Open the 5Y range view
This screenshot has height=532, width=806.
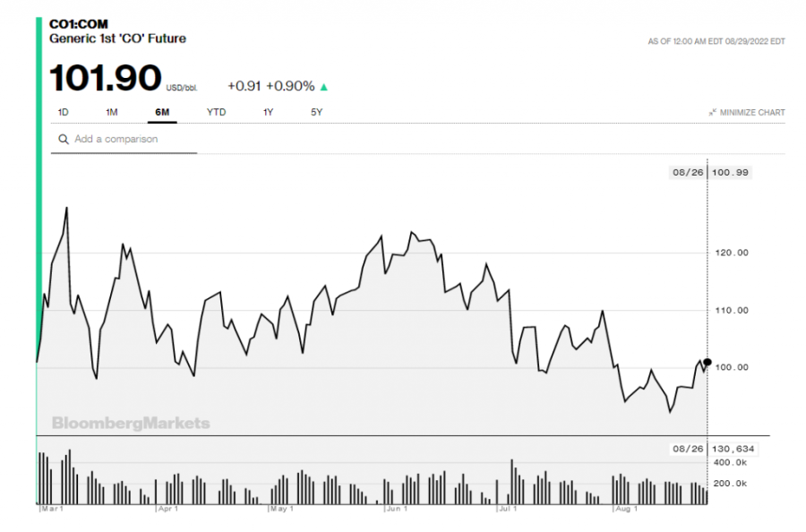(x=316, y=112)
